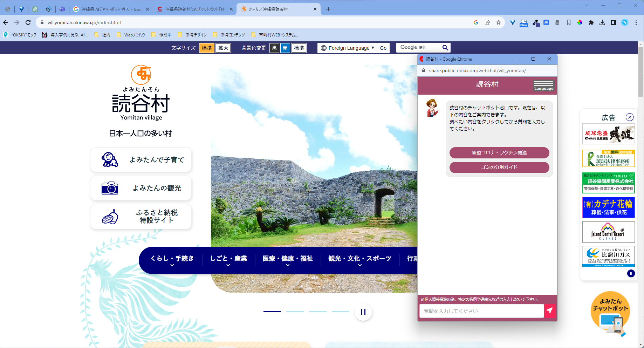Open the ゴミの分別ガイド in chatbot

(x=499, y=167)
